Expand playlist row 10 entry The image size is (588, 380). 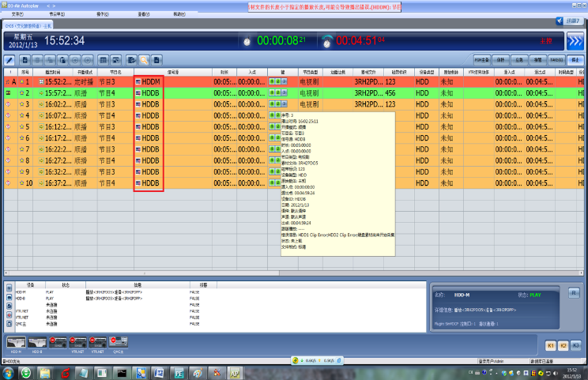point(41,183)
